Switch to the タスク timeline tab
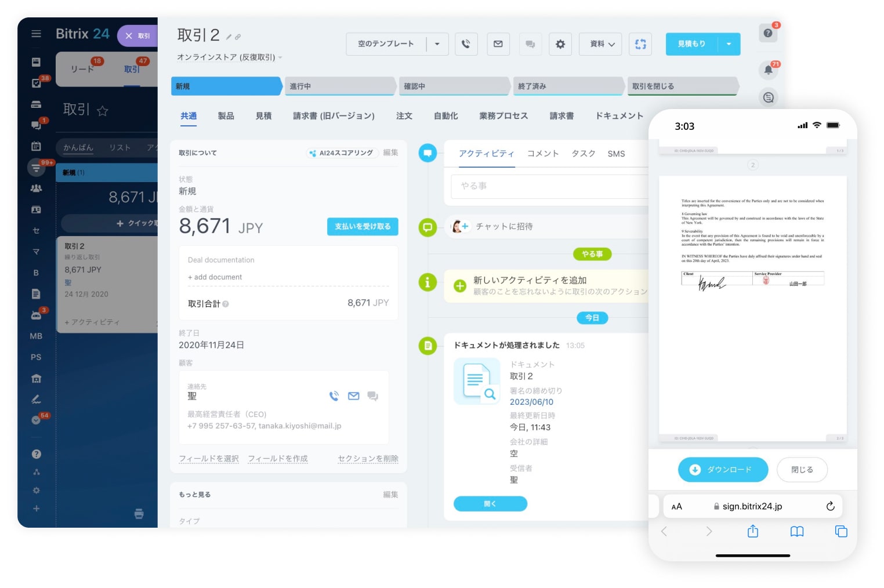 click(584, 154)
